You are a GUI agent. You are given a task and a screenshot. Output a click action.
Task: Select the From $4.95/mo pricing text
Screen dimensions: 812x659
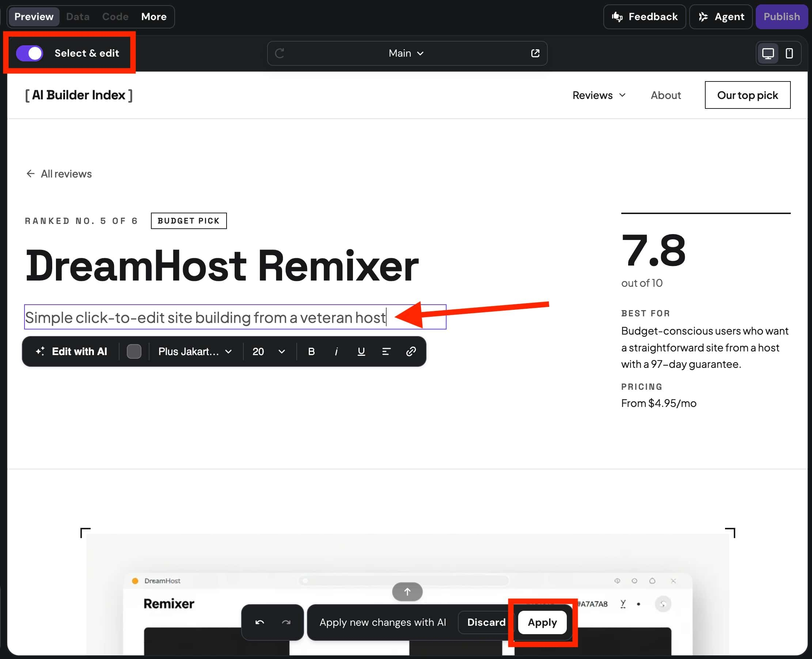pyautogui.click(x=659, y=403)
